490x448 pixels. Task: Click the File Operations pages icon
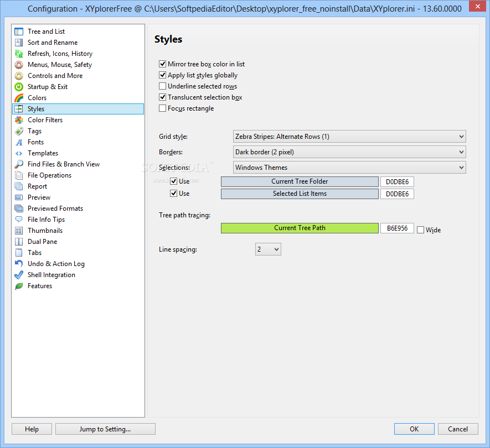tap(19, 175)
